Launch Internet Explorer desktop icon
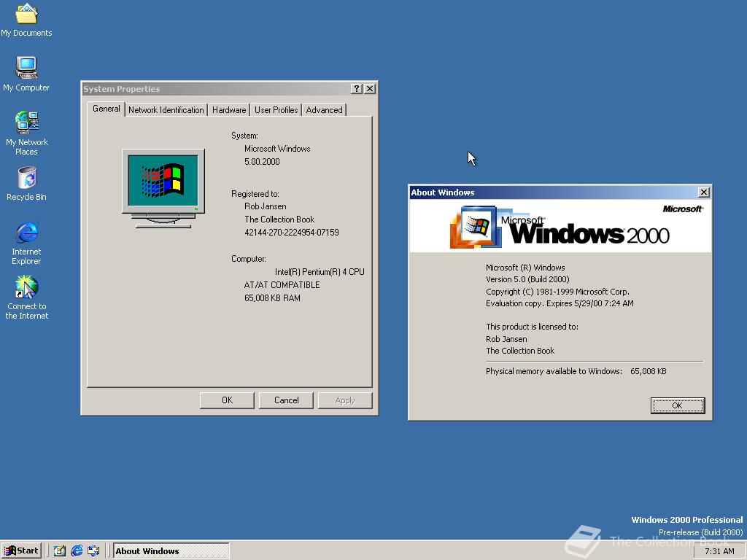 pyautogui.click(x=27, y=242)
